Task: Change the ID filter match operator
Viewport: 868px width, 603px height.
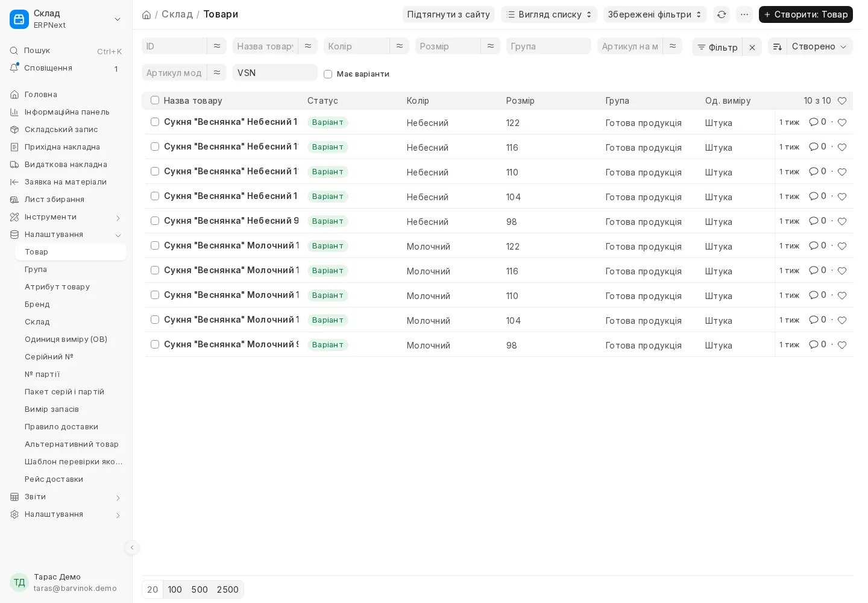Action: 217,46
